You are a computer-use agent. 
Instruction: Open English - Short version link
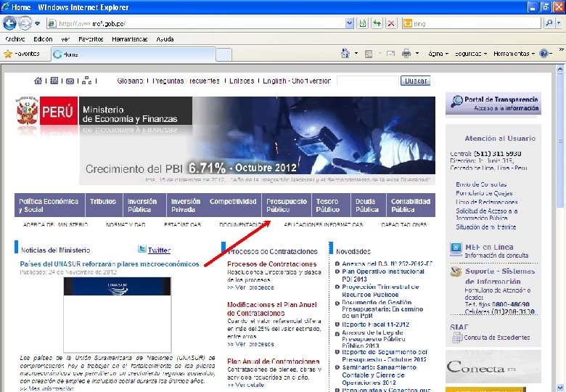297,81
